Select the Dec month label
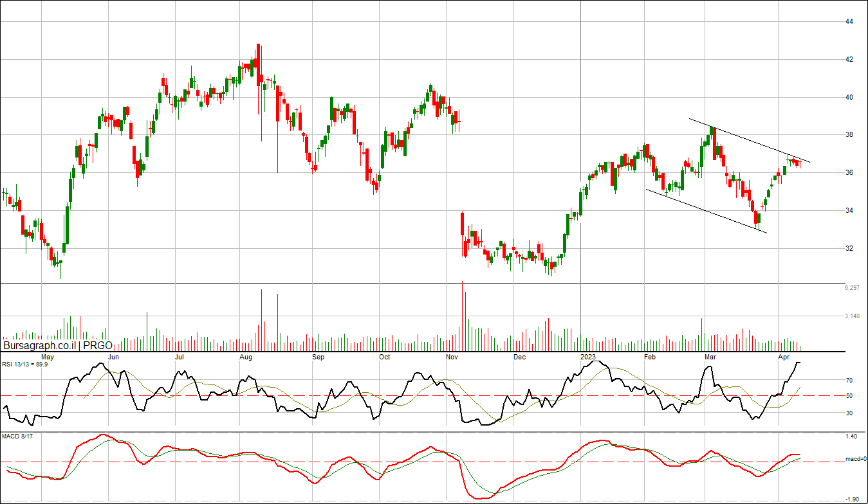 click(x=519, y=356)
